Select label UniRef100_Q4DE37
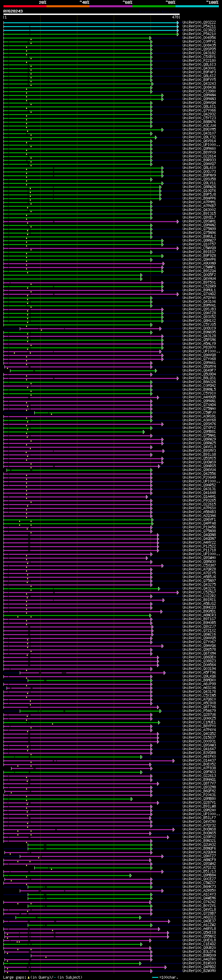The width and height of the screenshot is (222, 980). 199,921
